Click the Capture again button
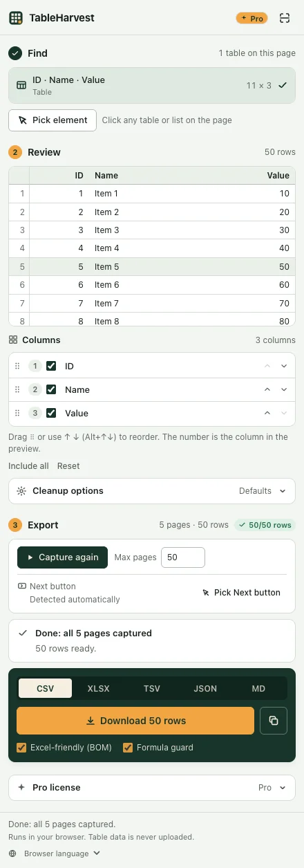The image size is (304, 868). pyautogui.click(x=62, y=557)
